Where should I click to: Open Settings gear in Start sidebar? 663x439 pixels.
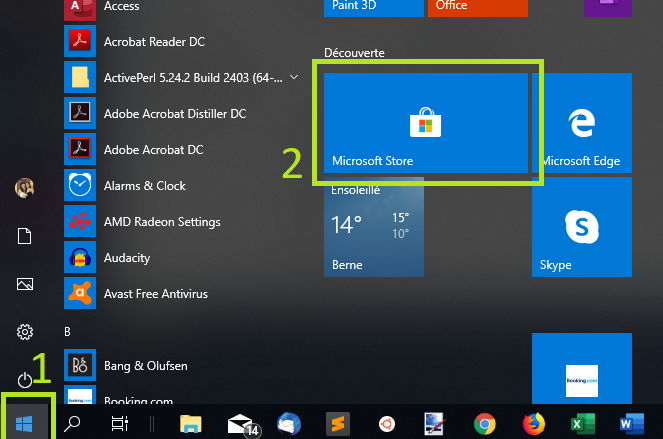click(25, 332)
